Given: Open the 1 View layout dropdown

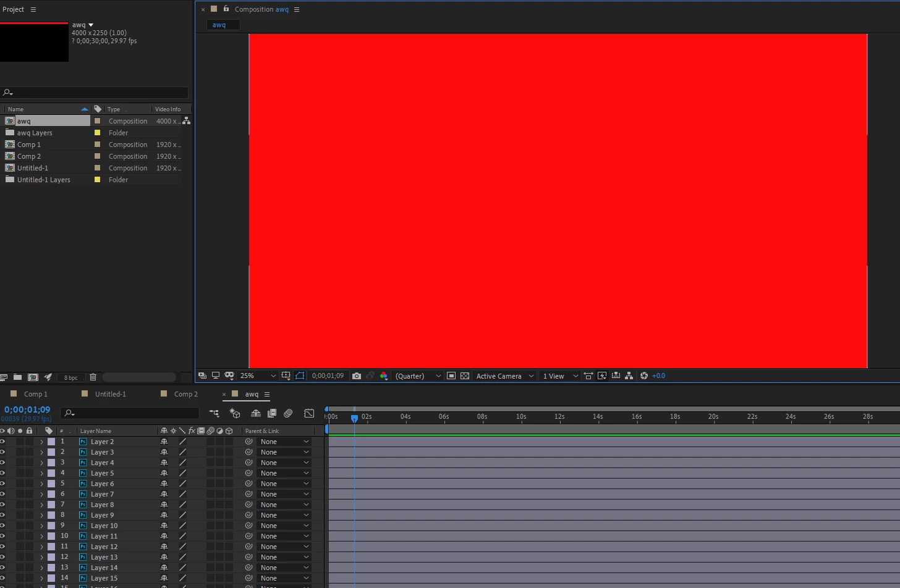Looking at the screenshot, I should [559, 376].
